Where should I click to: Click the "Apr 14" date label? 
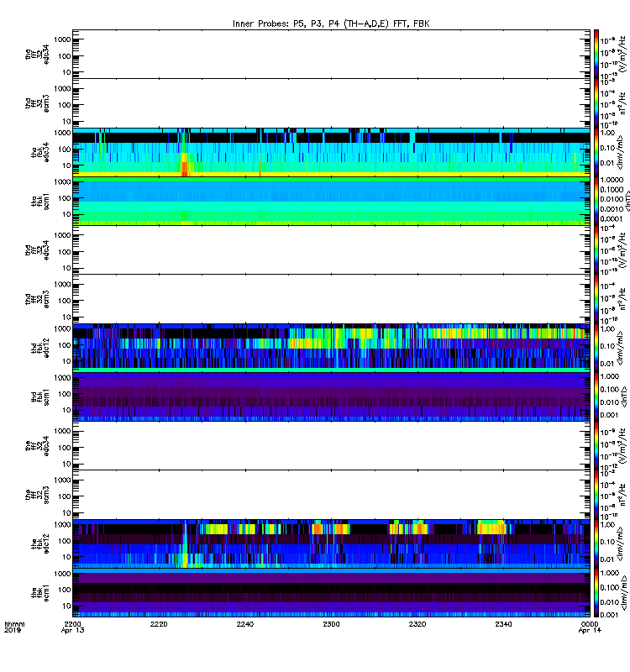pos(591,631)
